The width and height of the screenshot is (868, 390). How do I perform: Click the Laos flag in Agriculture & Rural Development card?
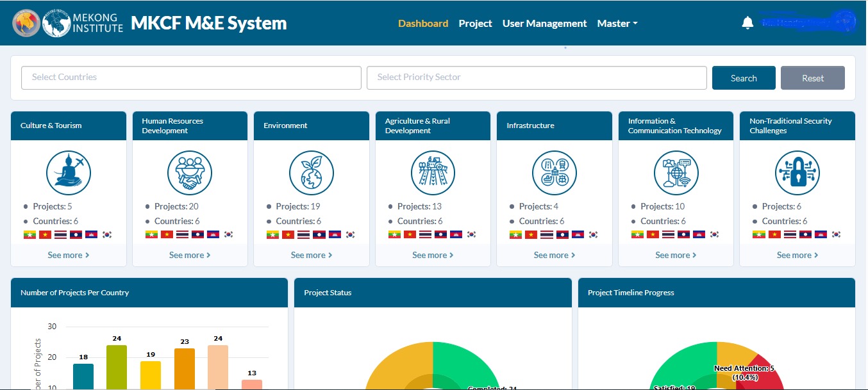pyautogui.click(x=440, y=234)
